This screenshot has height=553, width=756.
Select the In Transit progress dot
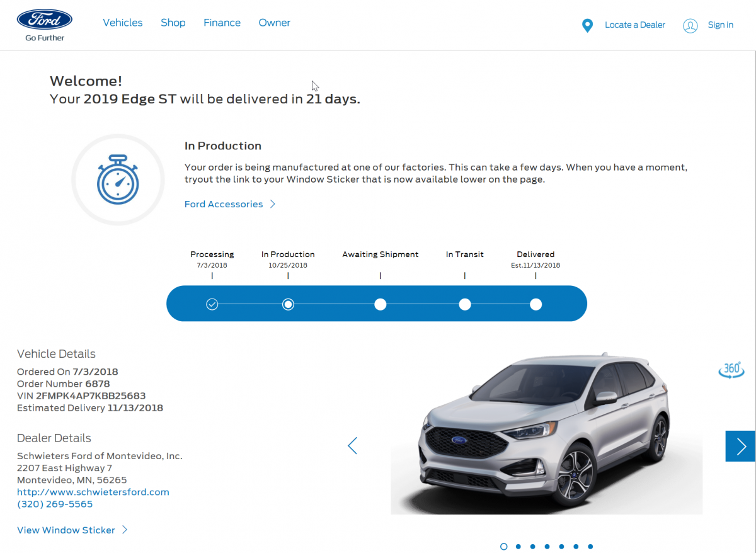click(465, 305)
